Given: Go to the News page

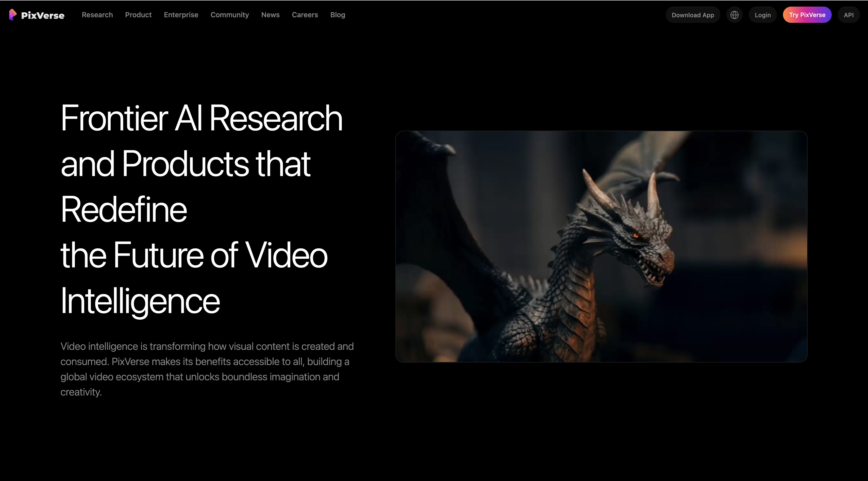Looking at the screenshot, I should pos(270,15).
